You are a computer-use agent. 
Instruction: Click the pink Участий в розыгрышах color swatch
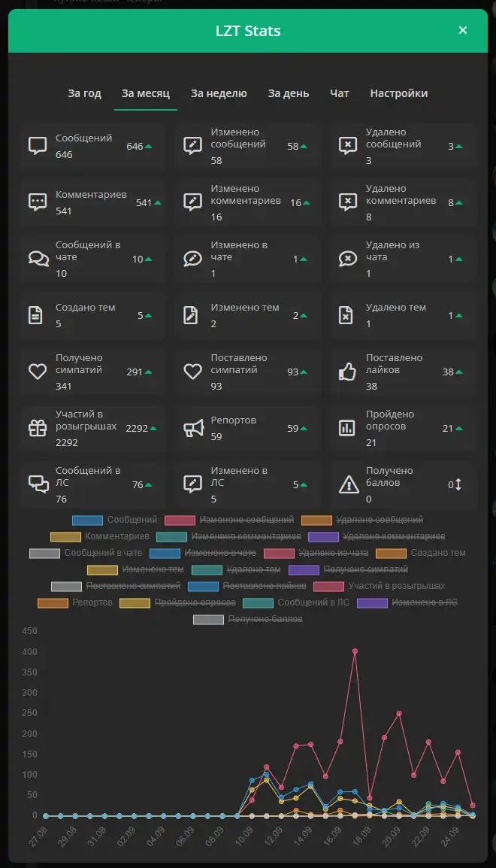pyautogui.click(x=328, y=586)
